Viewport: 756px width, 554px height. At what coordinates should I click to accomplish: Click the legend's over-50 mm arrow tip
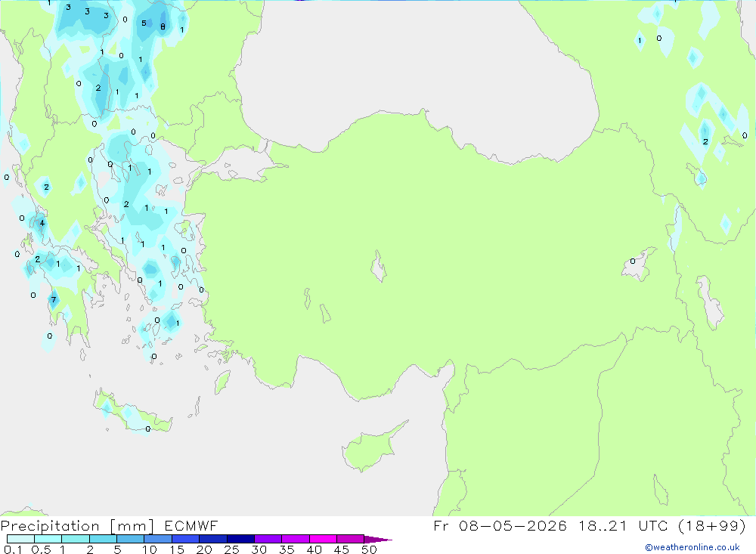(x=379, y=539)
